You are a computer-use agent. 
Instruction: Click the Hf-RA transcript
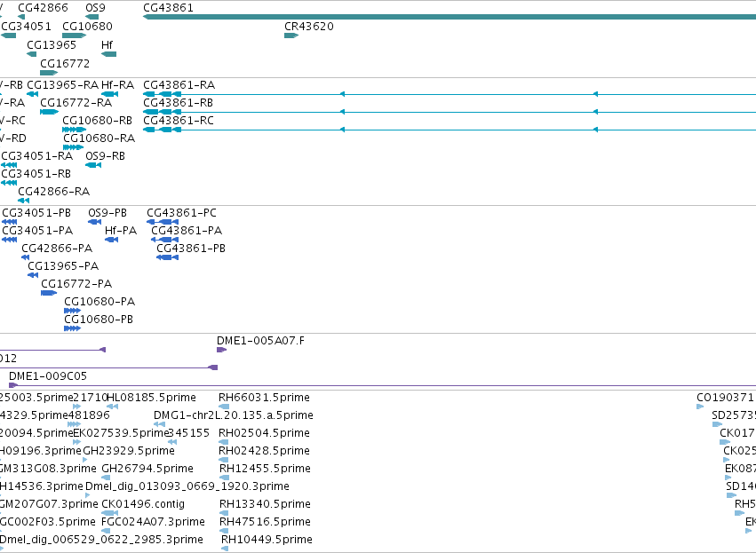click(110, 94)
